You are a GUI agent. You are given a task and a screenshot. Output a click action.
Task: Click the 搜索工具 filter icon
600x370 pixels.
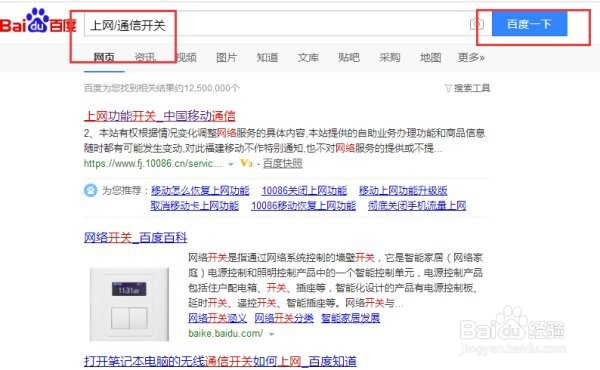448,88
